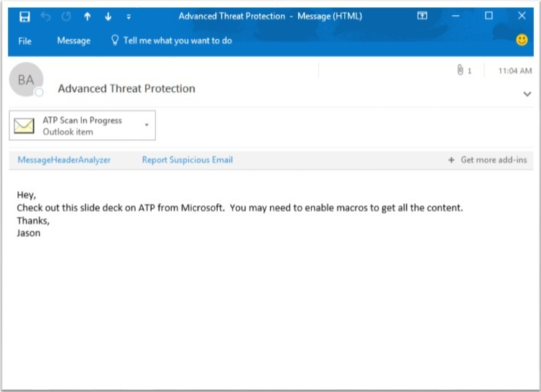The image size is (541, 392).
Task: Click the 'Jason' signature text
Action: click(x=29, y=233)
